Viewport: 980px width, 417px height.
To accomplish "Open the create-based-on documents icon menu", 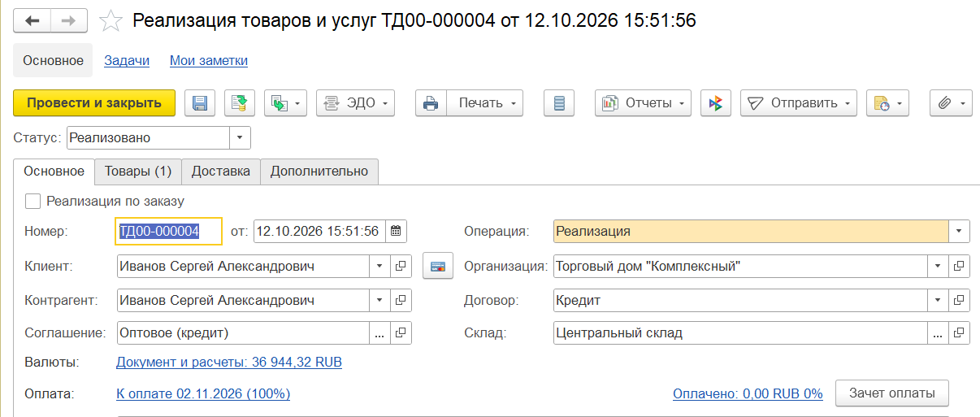I will pos(285,103).
